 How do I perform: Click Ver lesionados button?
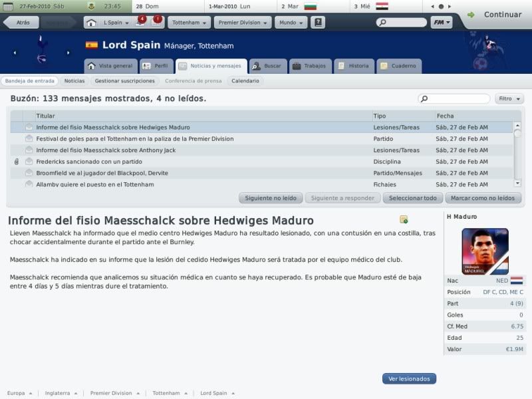(x=409, y=378)
